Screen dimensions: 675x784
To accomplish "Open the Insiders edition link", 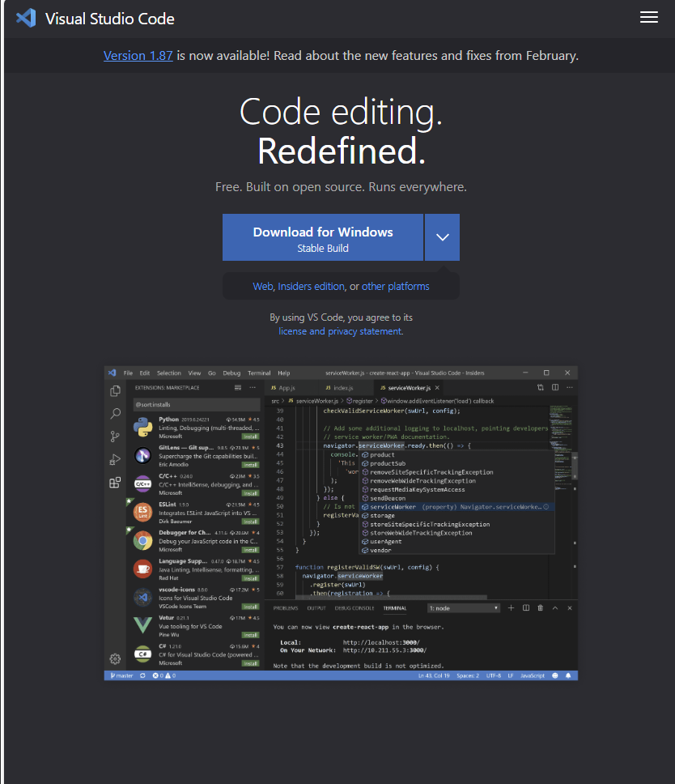I will click(311, 287).
